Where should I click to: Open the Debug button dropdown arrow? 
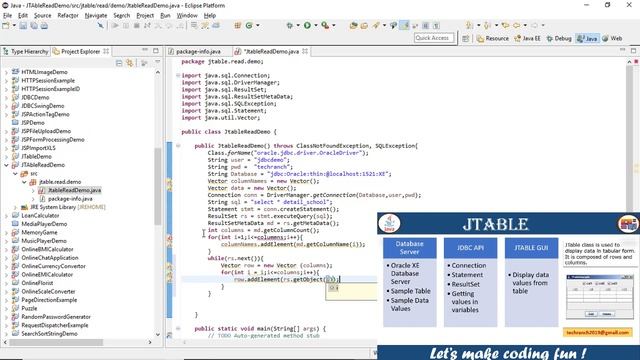(x=298, y=26)
